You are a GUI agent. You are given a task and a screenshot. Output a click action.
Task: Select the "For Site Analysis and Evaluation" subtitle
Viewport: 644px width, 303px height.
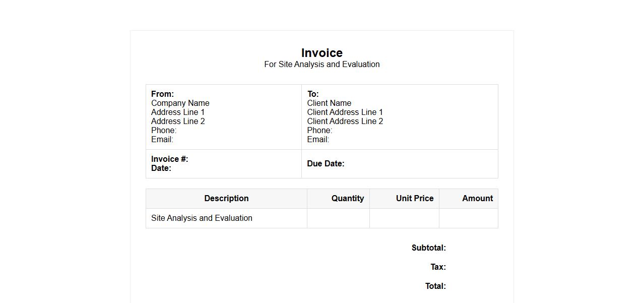321,65
